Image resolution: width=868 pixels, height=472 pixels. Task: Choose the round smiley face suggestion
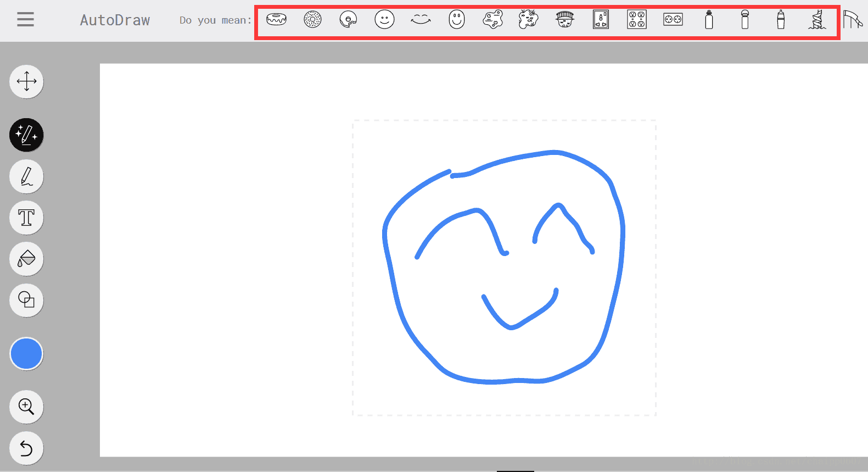(x=384, y=20)
